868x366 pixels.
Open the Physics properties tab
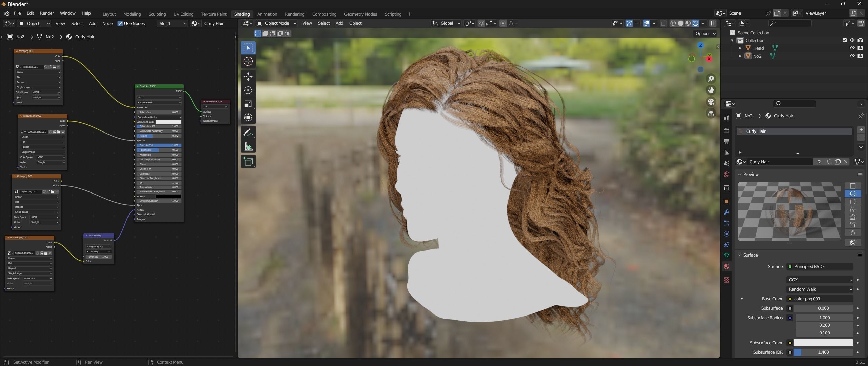[727, 234]
